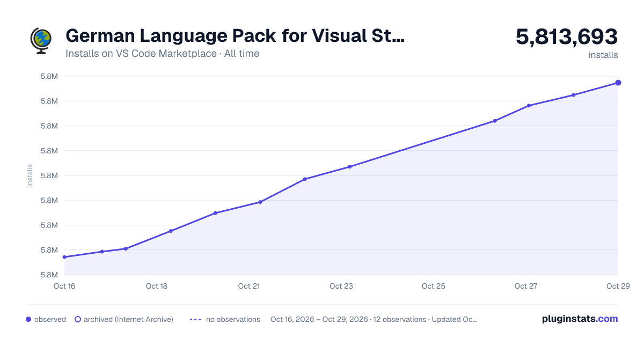The width and height of the screenshot is (644, 338).
Task: Click the 'Oct 25' x-axis label
Action: 434,286
